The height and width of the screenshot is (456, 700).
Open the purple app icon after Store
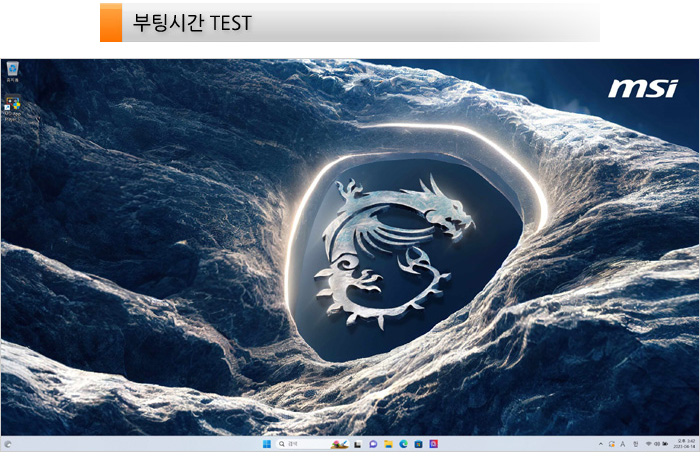[x=433, y=444]
